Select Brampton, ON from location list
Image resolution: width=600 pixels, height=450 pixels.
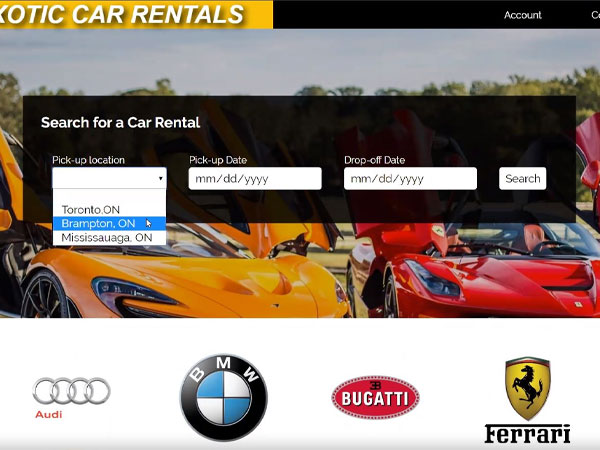109,223
